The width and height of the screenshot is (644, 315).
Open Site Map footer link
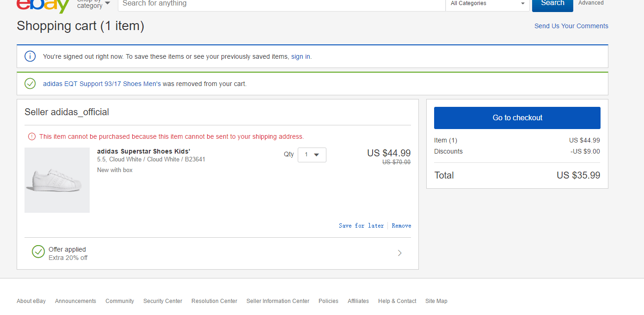pos(436,301)
